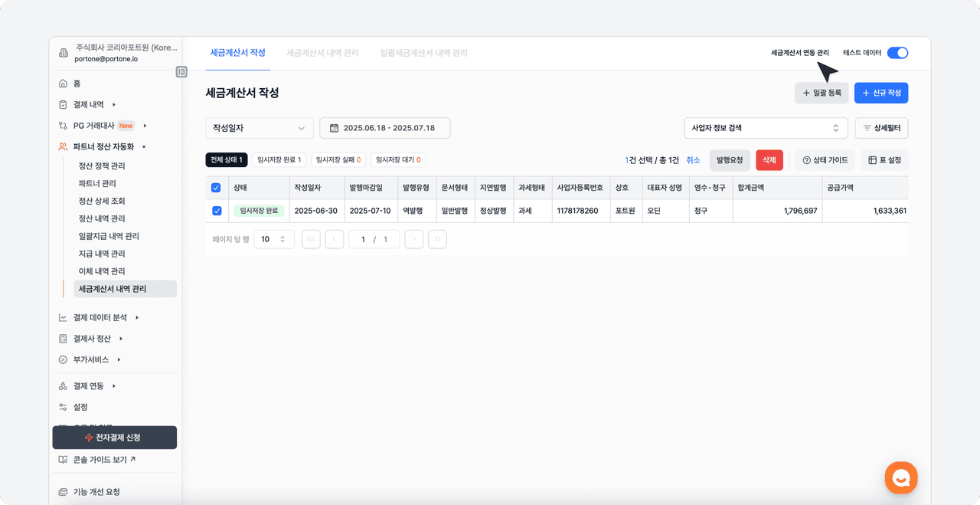The width and height of the screenshot is (980, 505).
Task: Click the calendar icon in date range
Action: 334,128
